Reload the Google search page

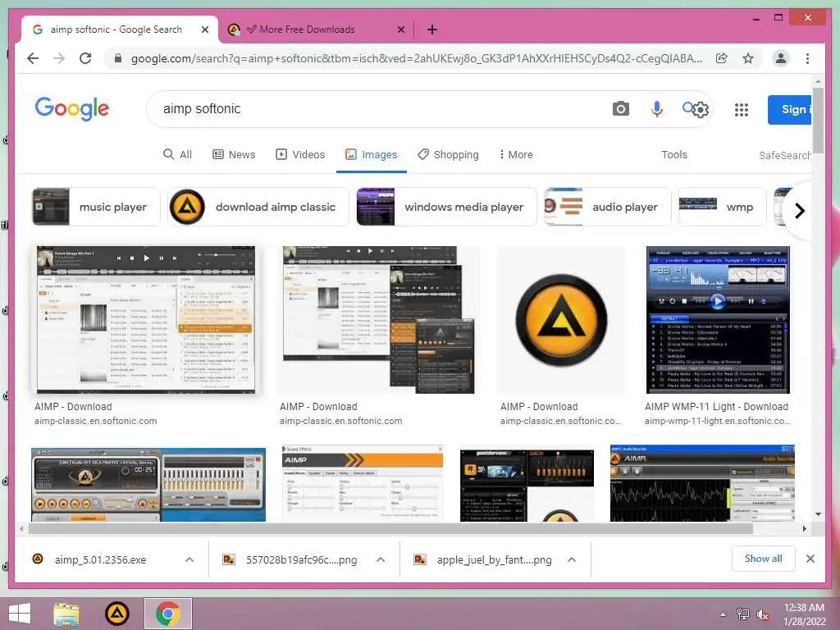85,58
